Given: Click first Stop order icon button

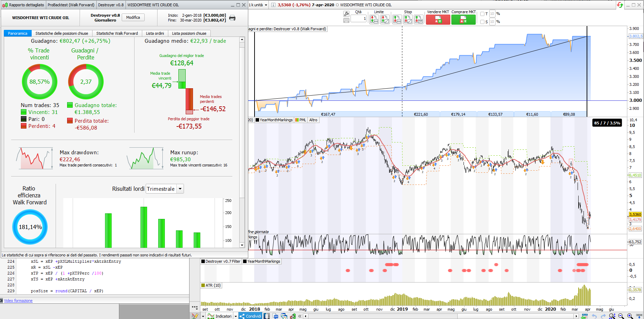Looking at the screenshot, I should coord(397,19).
